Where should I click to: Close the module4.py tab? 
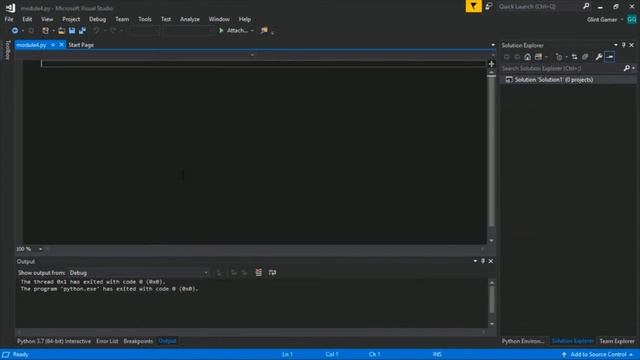pyautogui.click(x=62, y=45)
